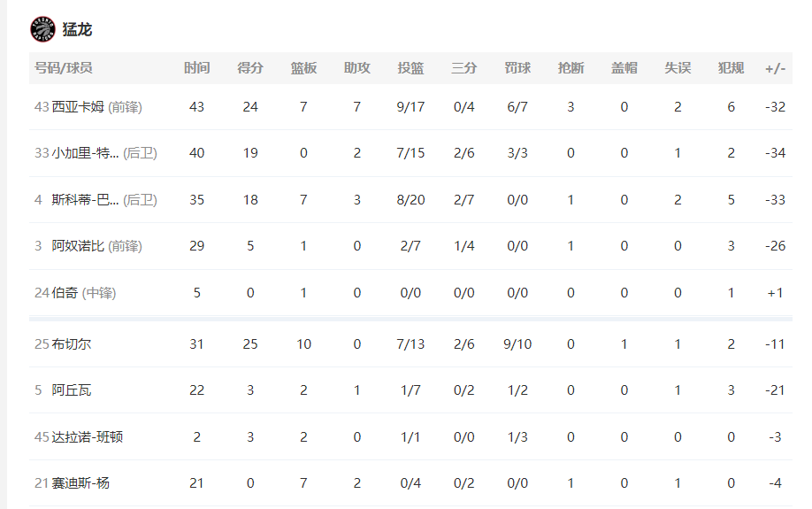This screenshot has width=812, height=509.
Task: Open player 小加里-特... profile
Action: pos(85,153)
